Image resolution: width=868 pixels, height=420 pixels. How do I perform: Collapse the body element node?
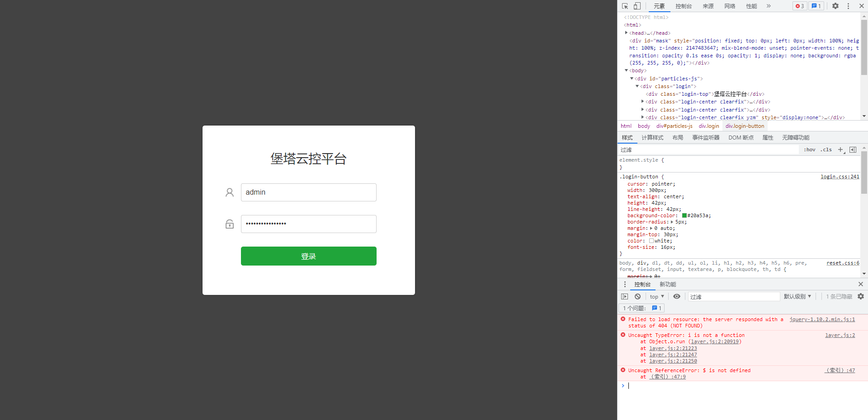(x=626, y=70)
